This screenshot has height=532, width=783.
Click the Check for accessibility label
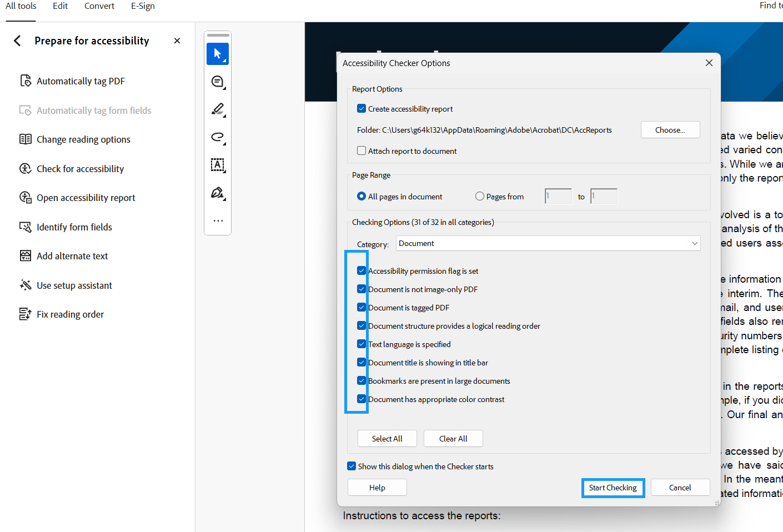coord(80,169)
